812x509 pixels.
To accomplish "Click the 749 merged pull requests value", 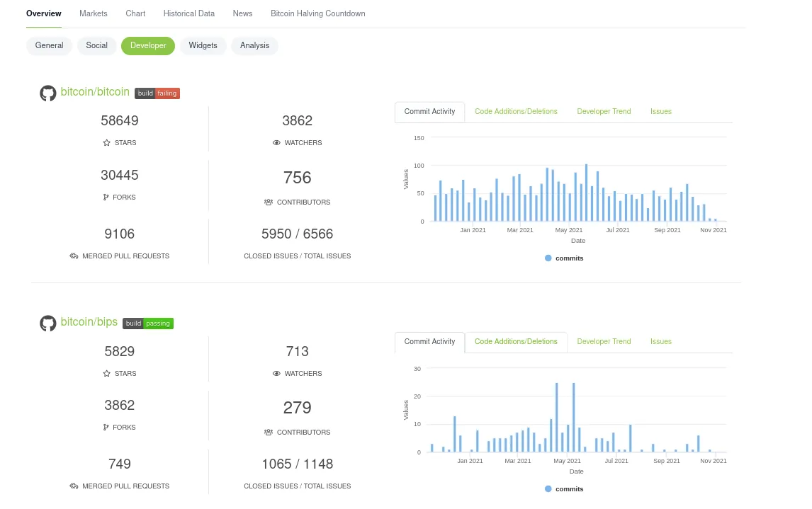I will (120, 464).
